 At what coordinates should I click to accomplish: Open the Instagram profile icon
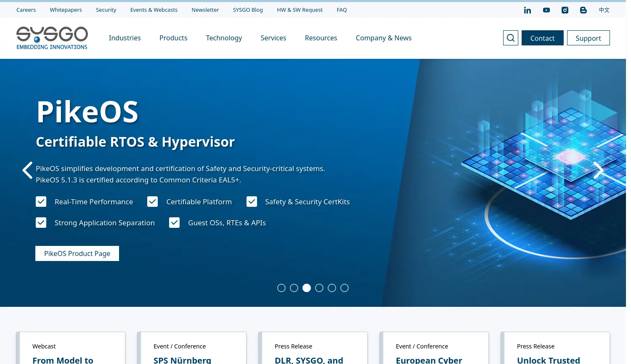pos(565,10)
